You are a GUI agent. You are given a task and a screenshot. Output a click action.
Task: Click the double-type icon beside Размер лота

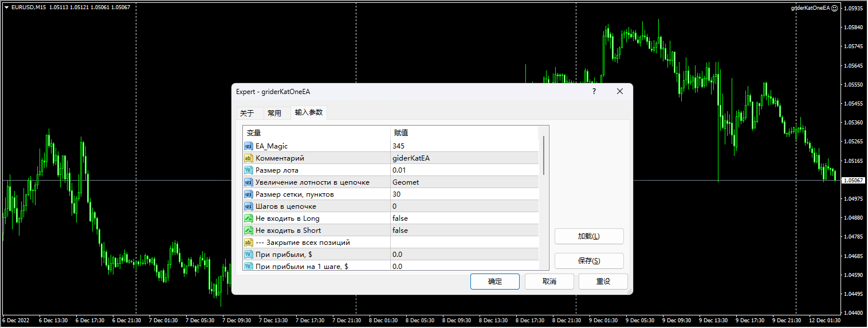coord(248,170)
